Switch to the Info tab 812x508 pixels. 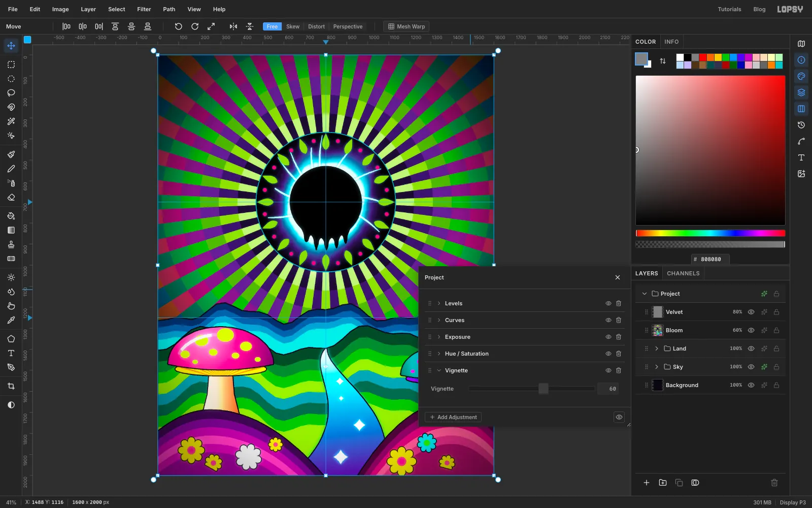(671, 42)
